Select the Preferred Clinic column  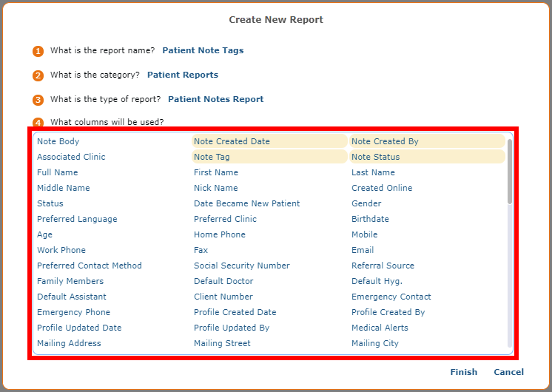click(x=225, y=219)
